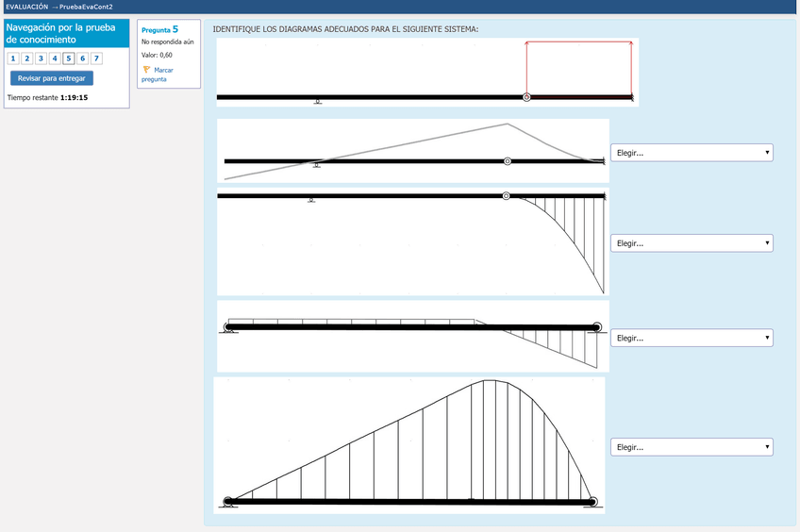The image size is (800, 532).
Task: Click Navegación por la prueba header
Action: (67, 33)
